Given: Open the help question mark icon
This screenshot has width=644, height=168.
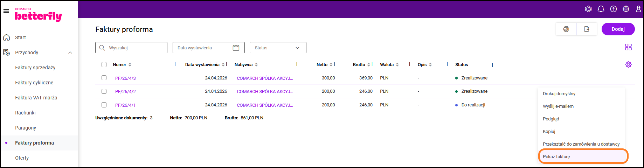Looking at the screenshot, I should pyautogui.click(x=614, y=9).
